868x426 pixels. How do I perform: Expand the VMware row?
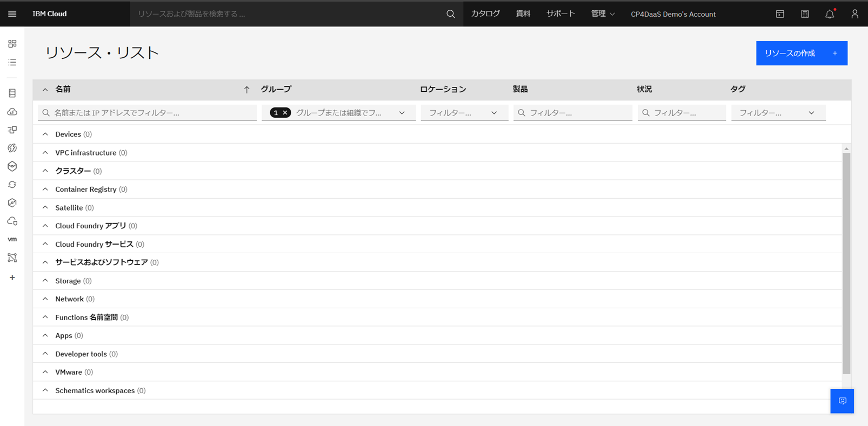[45, 372]
